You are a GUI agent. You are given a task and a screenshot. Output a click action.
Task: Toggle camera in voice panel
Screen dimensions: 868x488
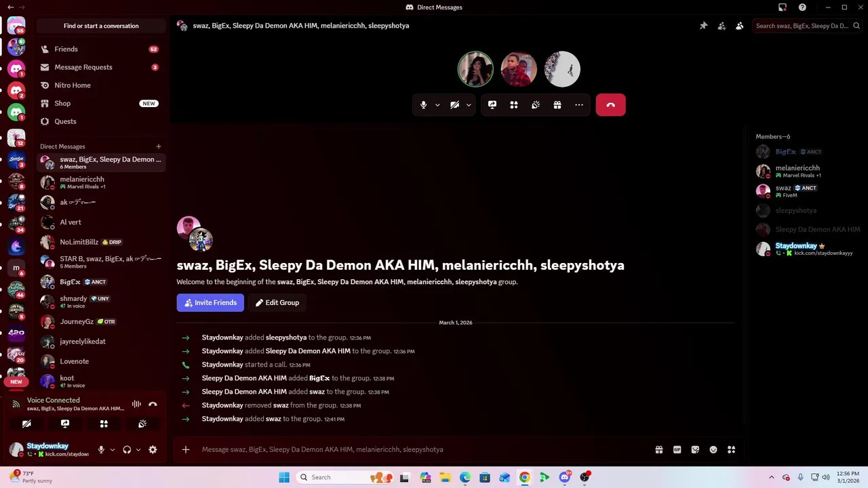click(26, 424)
